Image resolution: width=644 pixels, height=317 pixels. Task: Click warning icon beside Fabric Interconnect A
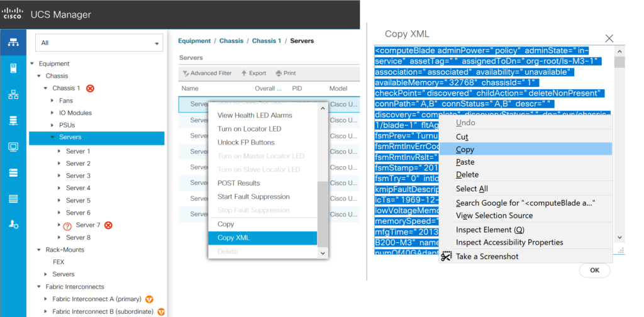click(150, 299)
